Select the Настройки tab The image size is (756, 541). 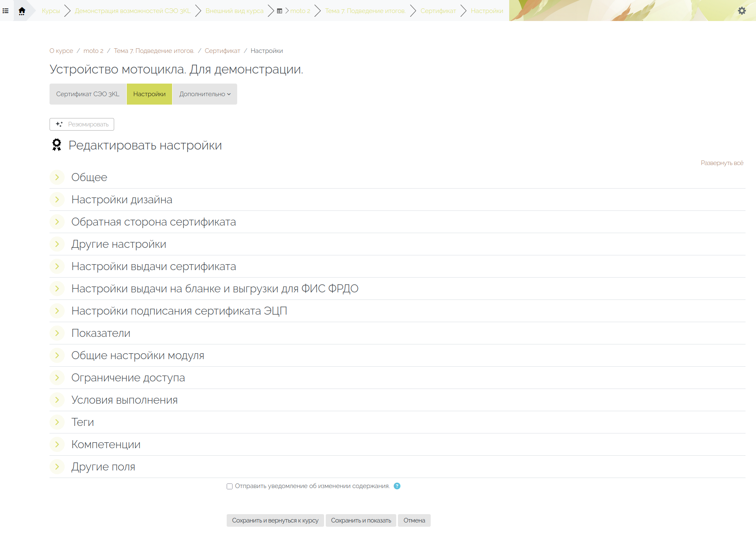click(149, 94)
